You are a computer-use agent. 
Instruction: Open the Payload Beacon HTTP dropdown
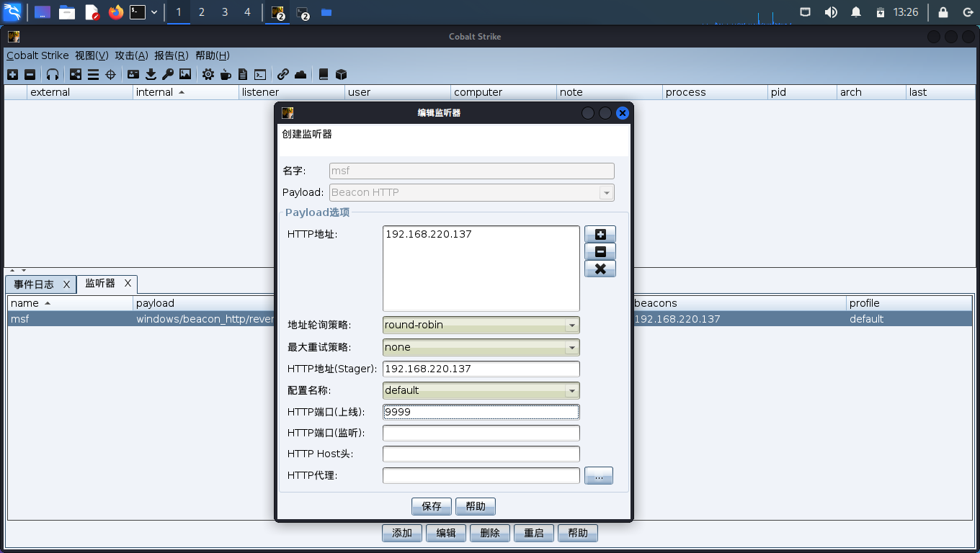(x=472, y=192)
